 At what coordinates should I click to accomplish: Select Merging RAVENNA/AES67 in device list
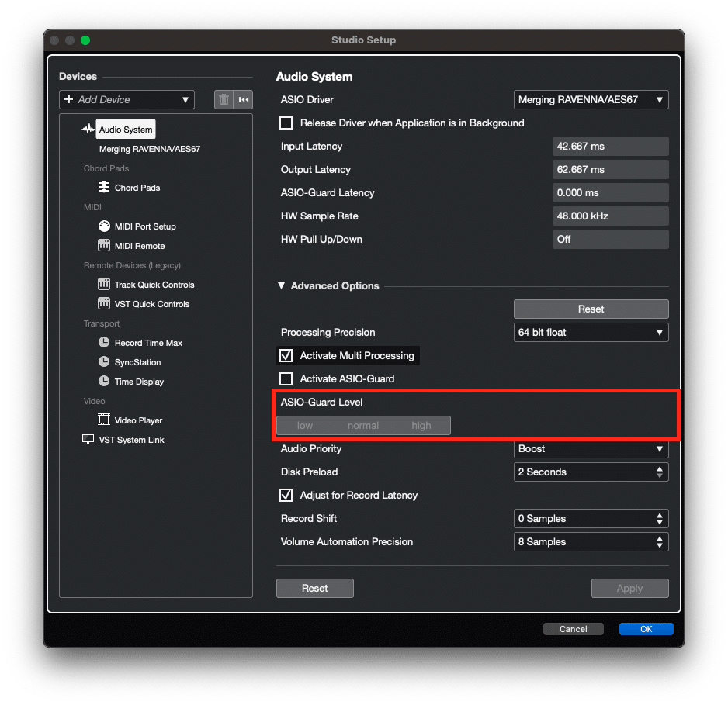tap(150, 149)
